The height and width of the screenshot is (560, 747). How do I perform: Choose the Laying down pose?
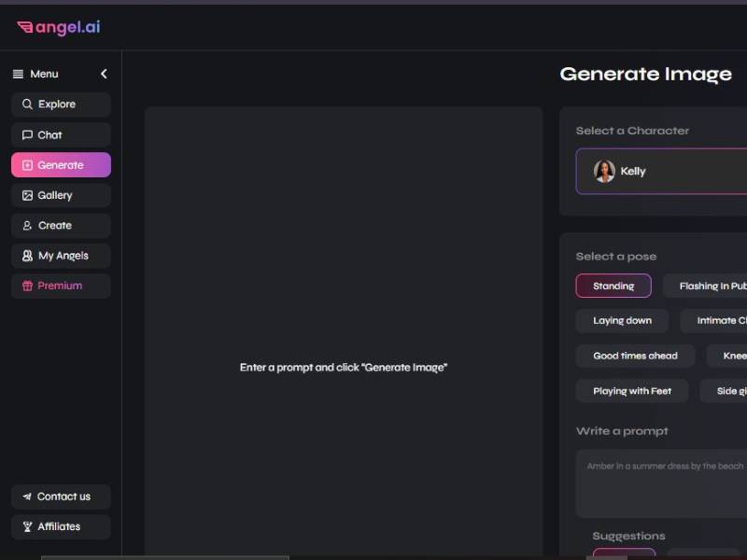pyautogui.click(x=622, y=321)
